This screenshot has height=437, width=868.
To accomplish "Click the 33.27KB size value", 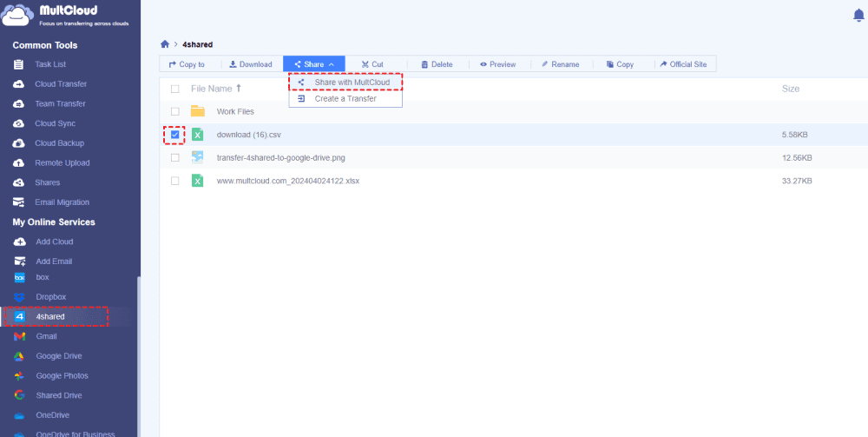I will click(797, 181).
